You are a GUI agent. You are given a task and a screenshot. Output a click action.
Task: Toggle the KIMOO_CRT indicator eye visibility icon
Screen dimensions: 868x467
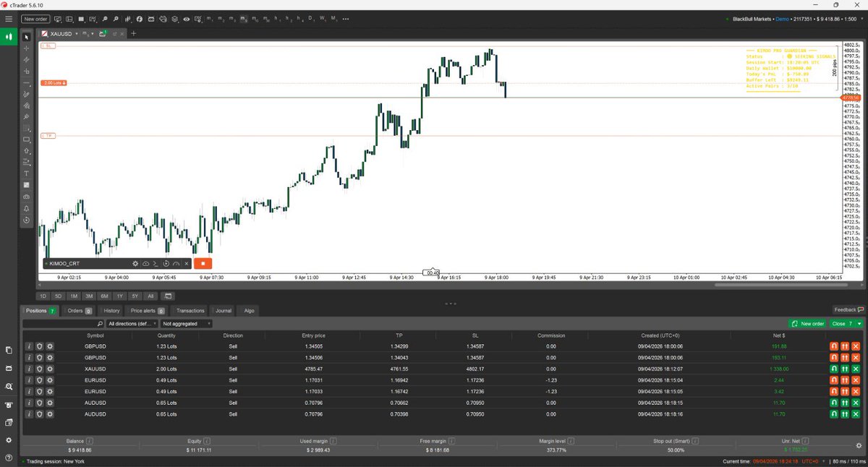145,263
